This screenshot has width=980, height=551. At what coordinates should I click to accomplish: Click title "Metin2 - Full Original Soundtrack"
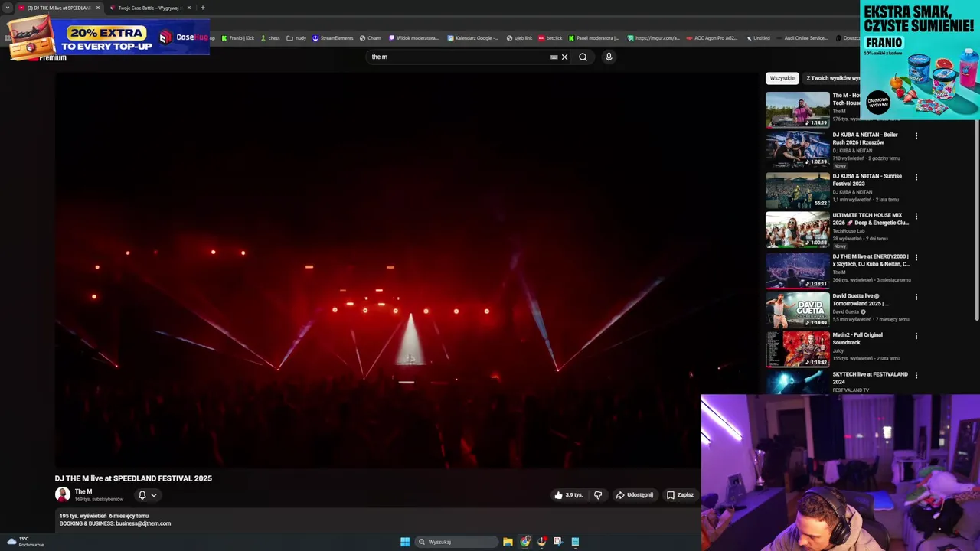858,338
